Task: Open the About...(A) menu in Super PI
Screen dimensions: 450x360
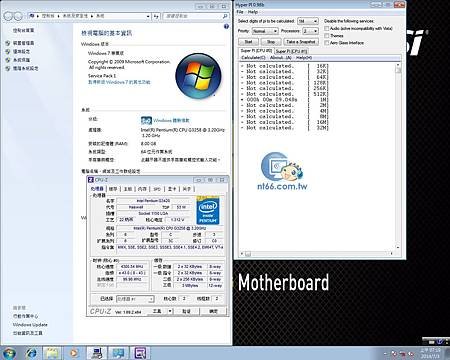Action: coord(281,58)
